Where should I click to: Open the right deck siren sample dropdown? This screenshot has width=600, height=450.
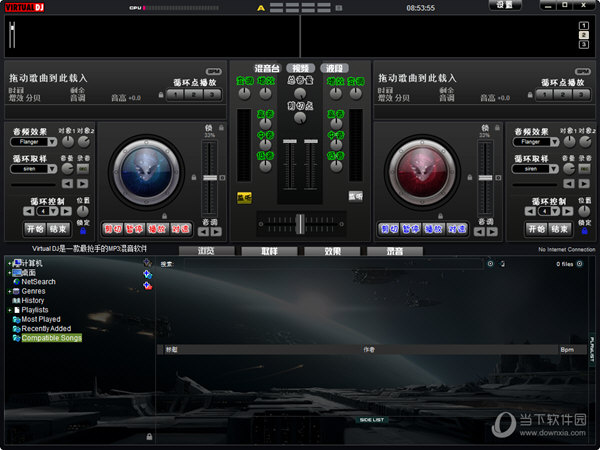554,169
